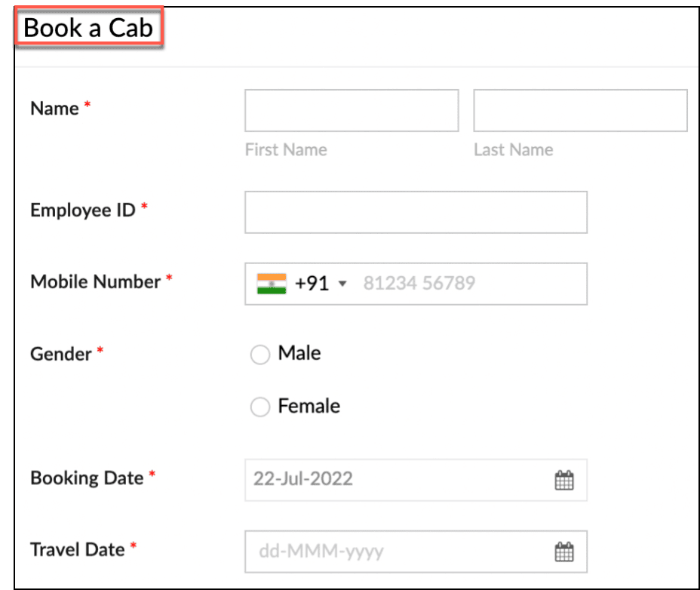Select the Female radio button
Image resolution: width=700 pixels, height=590 pixels.
pyautogui.click(x=259, y=407)
